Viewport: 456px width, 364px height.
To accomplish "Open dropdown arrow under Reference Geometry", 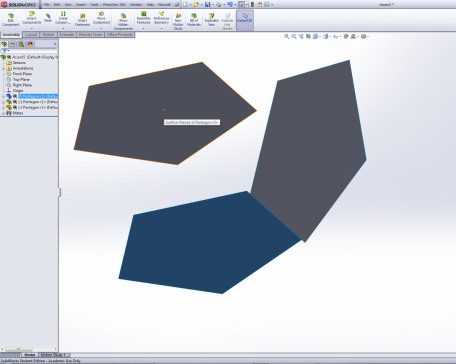I will 161,28.
